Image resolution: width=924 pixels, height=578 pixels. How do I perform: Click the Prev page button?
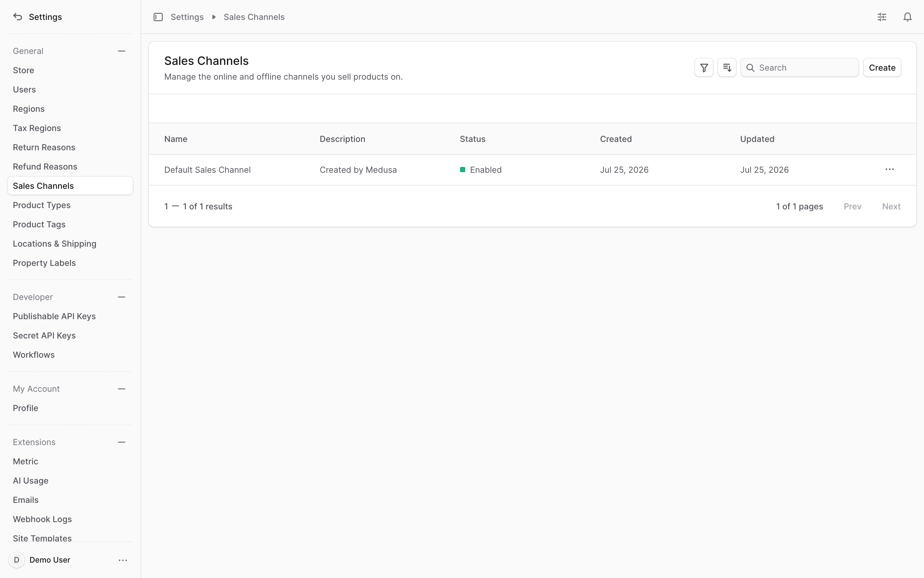tap(852, 206)
